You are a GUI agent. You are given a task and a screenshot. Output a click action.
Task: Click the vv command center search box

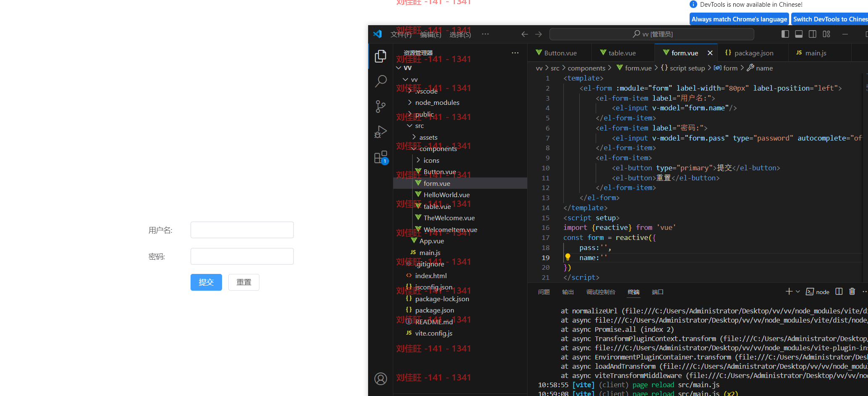coord(651,34)
